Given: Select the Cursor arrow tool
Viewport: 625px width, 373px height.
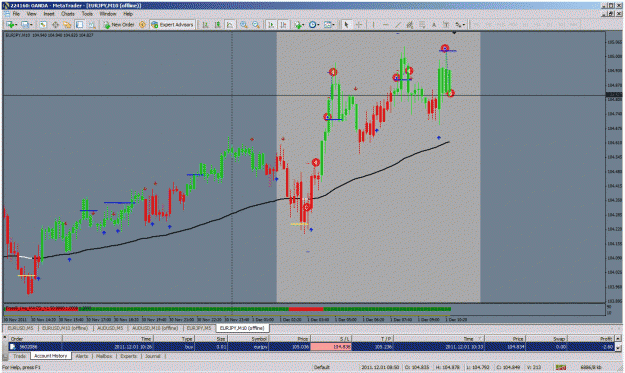Looking at the screenshot, I should click(x=346, y=25).
